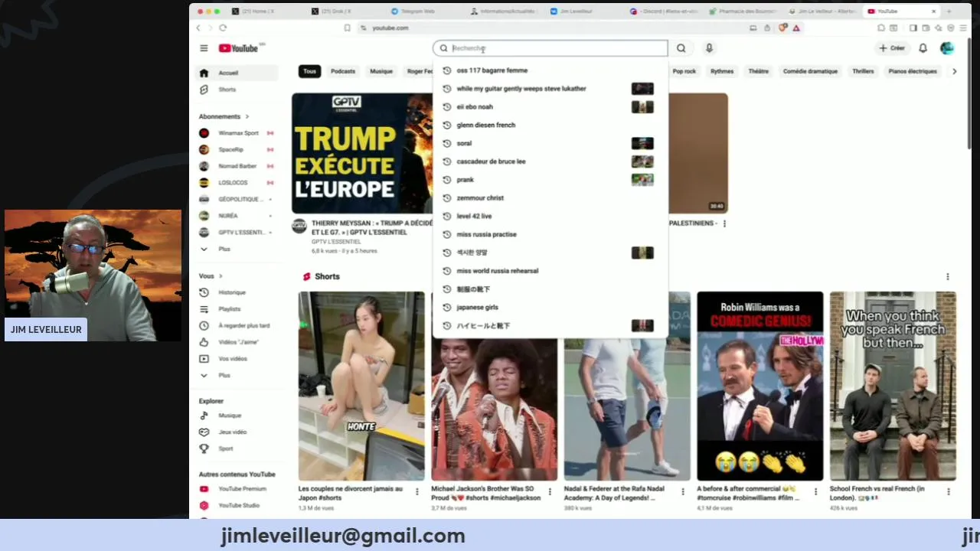
Task: Choose suggestion "level 42 live"
Action: pyautogui.click(x=550, y=217)
